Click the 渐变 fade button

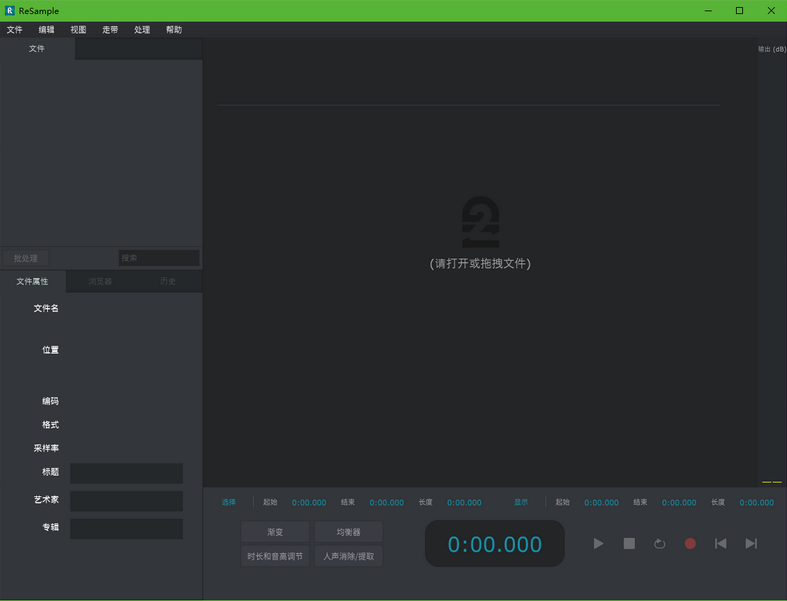click(x=275, y=532)
